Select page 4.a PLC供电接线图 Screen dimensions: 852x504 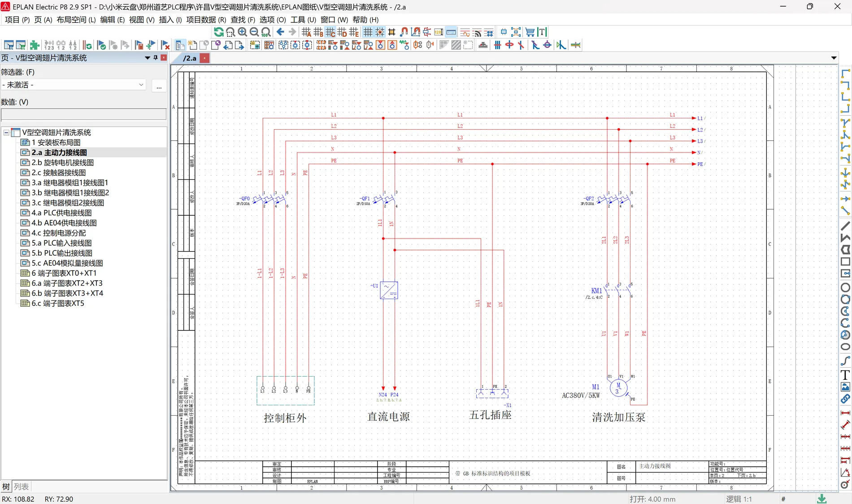point(61,213)
